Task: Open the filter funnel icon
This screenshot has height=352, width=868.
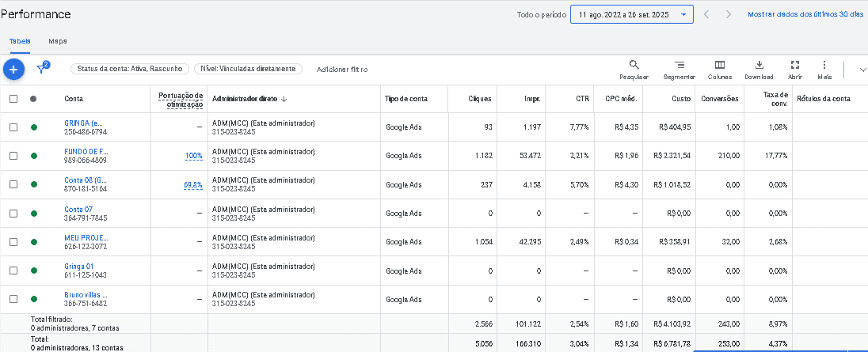Action: pos(42,70)
